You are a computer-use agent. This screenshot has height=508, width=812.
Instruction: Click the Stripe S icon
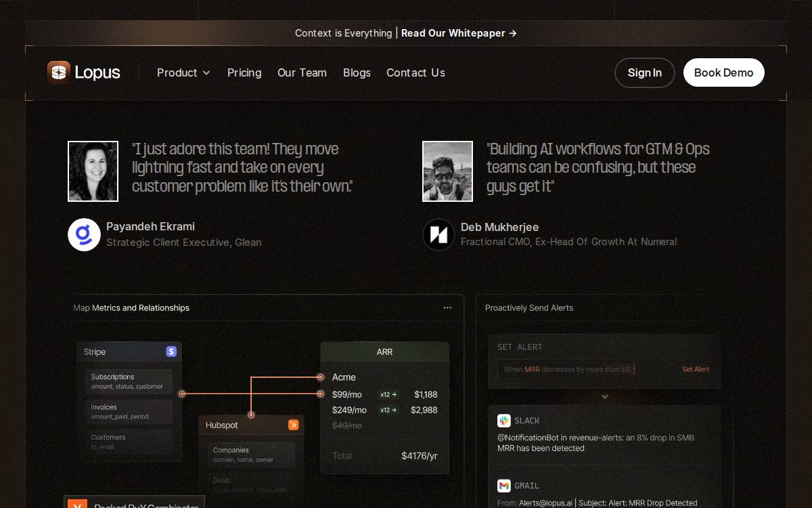click(171, 352)
